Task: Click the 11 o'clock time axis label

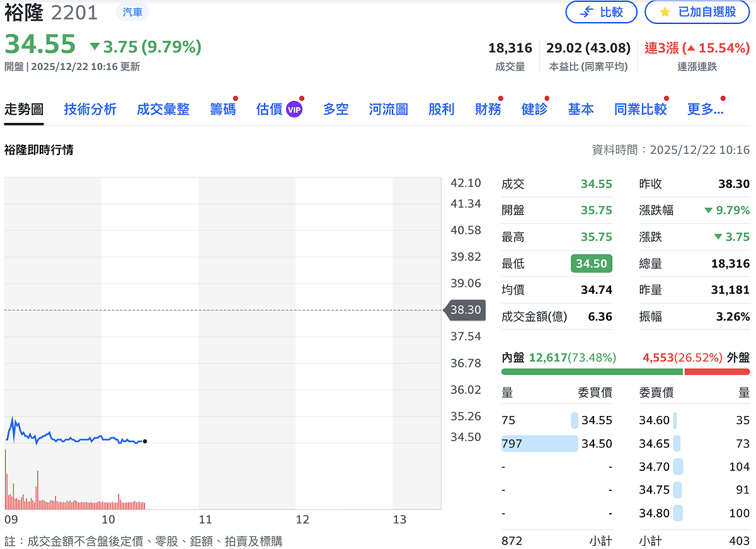Action: tap(205, 520)
